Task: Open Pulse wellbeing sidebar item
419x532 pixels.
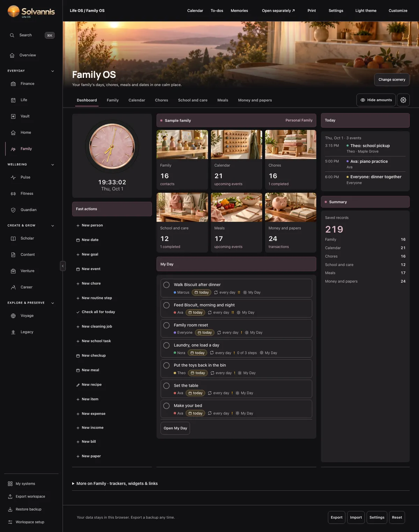Action: (25, 177)
